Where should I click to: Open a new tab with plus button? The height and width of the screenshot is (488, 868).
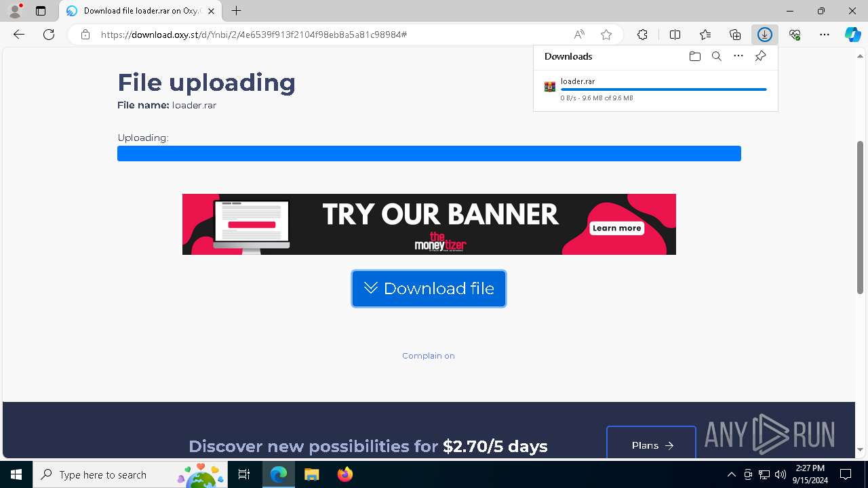(236, 11)
